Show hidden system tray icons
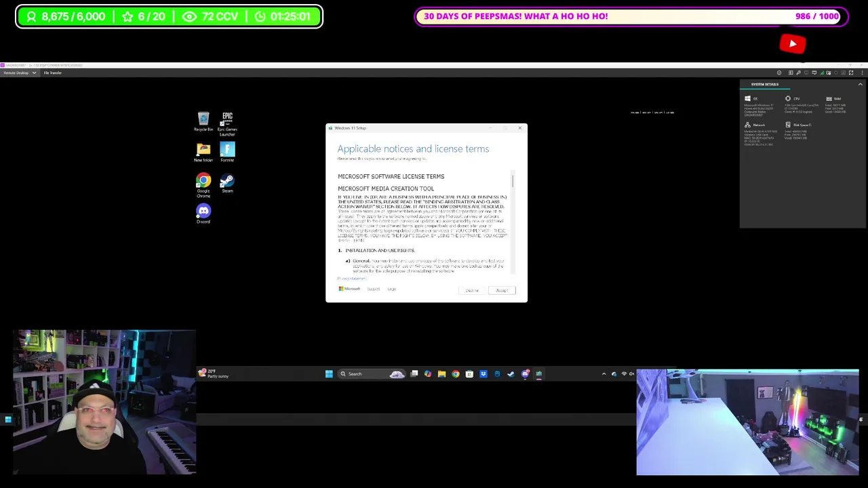 [x=604, y=374]
